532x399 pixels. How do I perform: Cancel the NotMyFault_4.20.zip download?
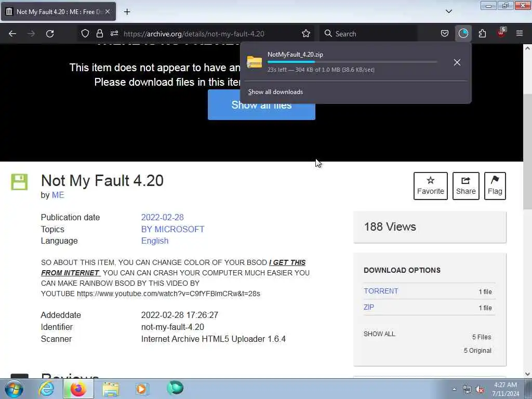coord(457,62)
